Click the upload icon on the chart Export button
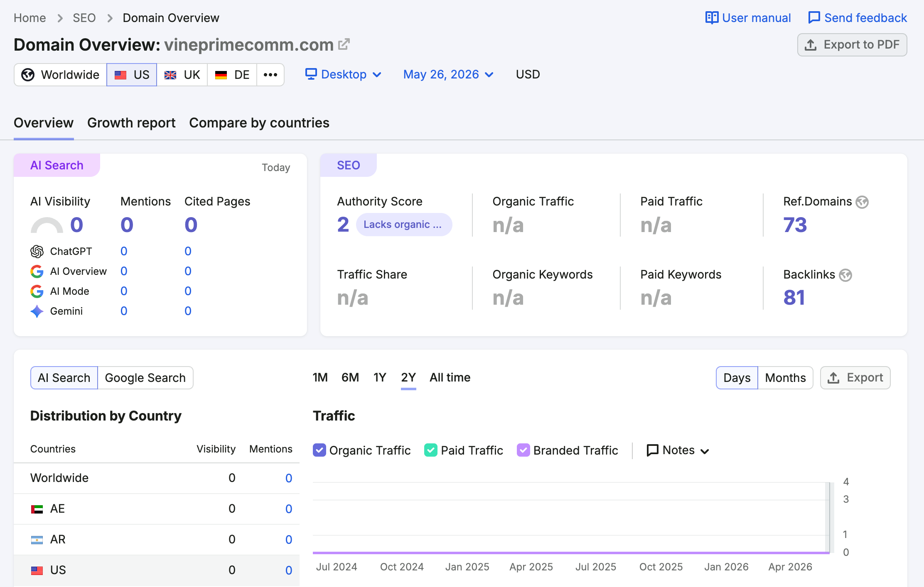This screenshot has width=924, height=587. pos(833,378)
